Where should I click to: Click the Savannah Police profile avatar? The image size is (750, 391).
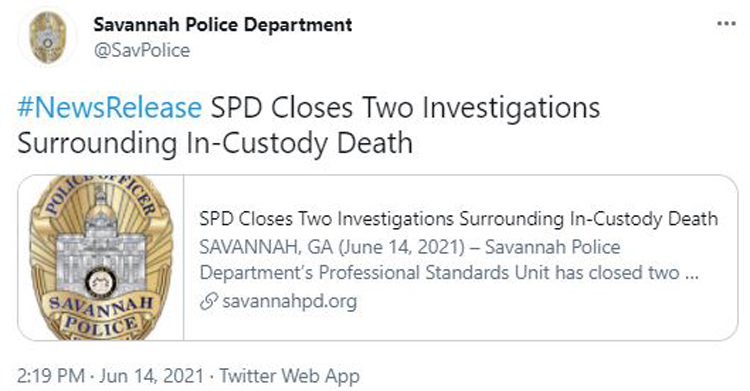[47, 37]
